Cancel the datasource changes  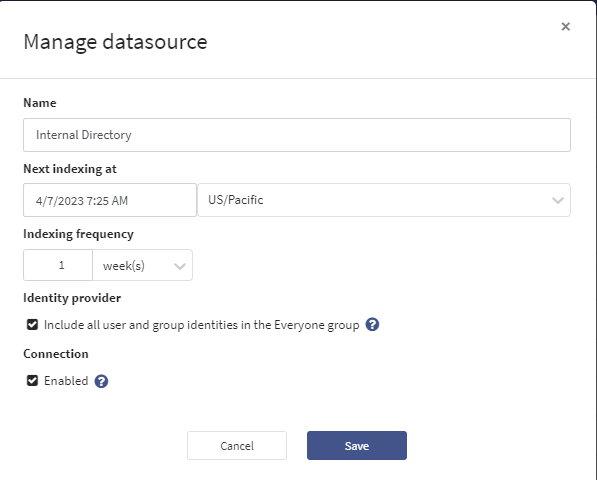[237, 445]
